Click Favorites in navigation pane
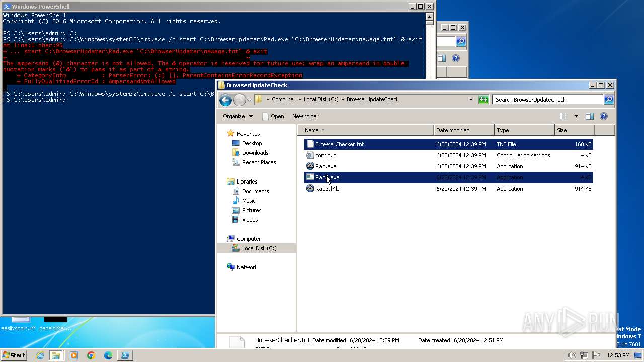The width and height of the screenshot is (644, 362). tap(248, 134)
